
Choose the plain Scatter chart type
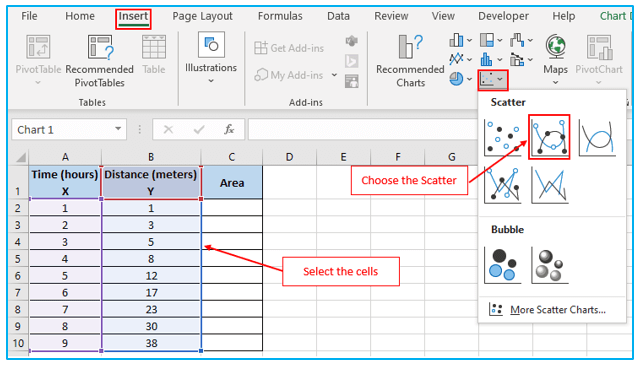point(502,138)
